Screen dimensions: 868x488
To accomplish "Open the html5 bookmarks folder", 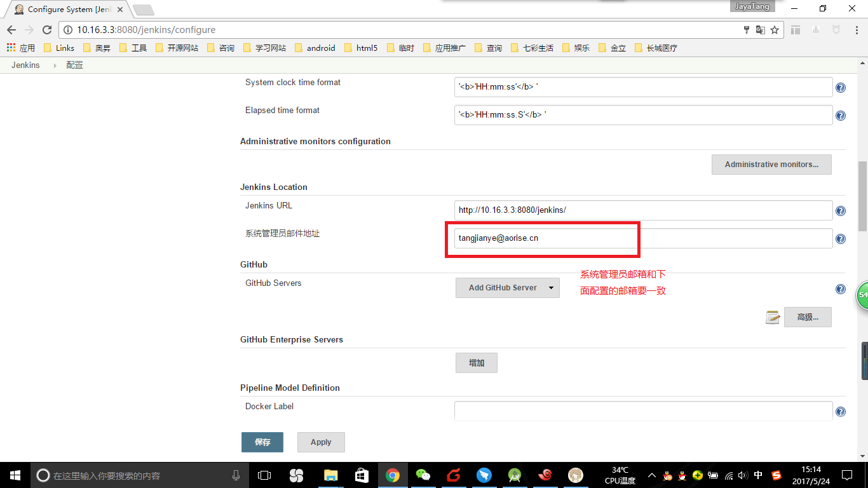I will [360, 48].
